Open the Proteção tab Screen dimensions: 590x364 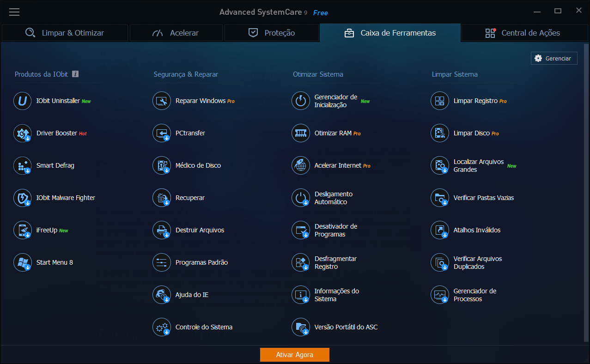[x=272, y=33]
